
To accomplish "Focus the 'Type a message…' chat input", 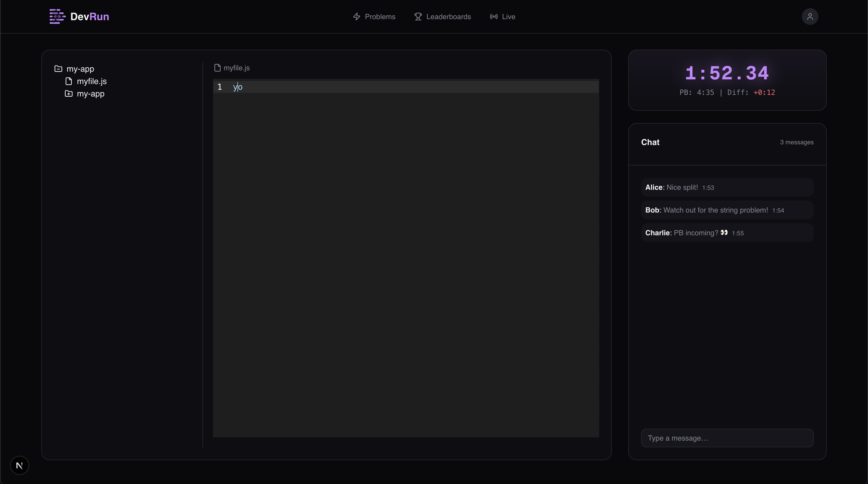I will coord(727,438).
